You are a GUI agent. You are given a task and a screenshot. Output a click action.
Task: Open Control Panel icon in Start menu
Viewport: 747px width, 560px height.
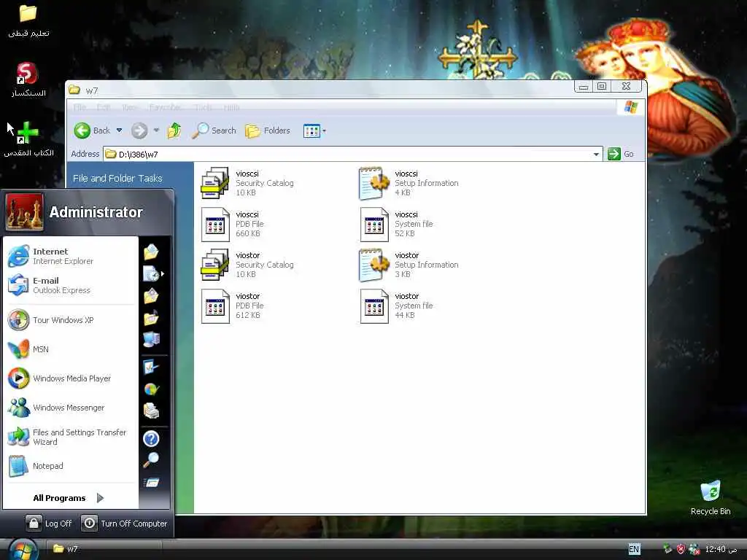(x=151, y=367)
